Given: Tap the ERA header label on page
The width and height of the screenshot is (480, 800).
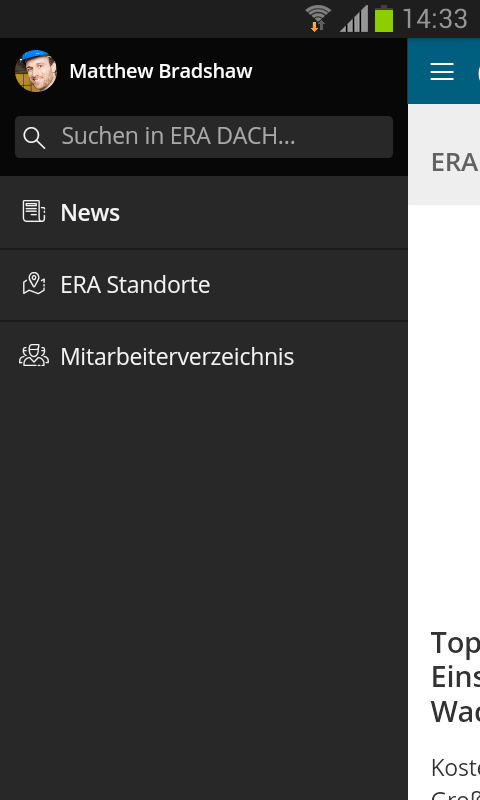Looking at the screenshot, I should [x=454, y=163].
